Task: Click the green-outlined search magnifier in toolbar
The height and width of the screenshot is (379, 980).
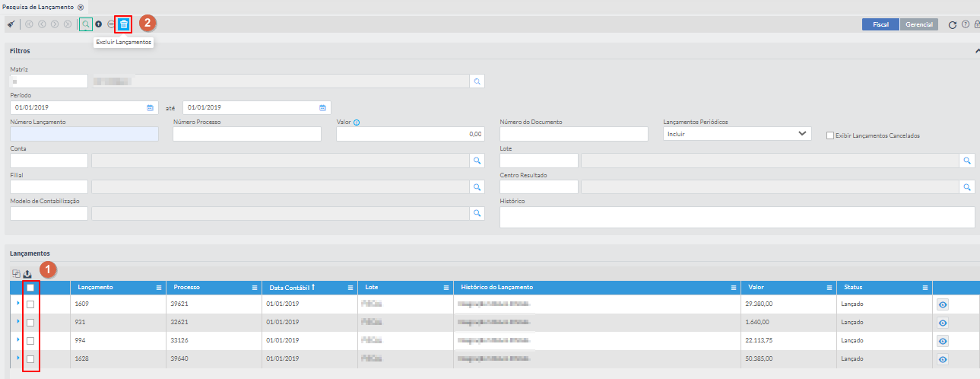Action: [x=86, y=24]
